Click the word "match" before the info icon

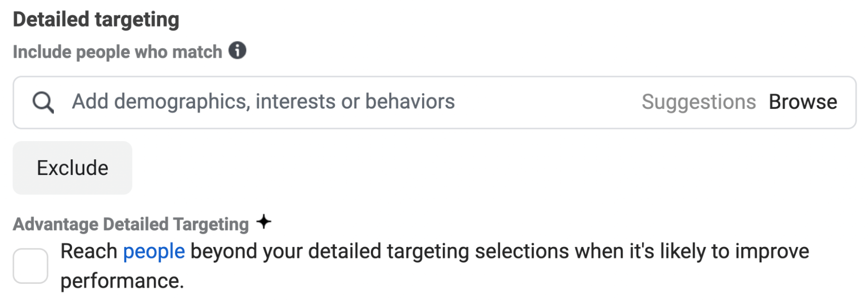pos(197,52)
